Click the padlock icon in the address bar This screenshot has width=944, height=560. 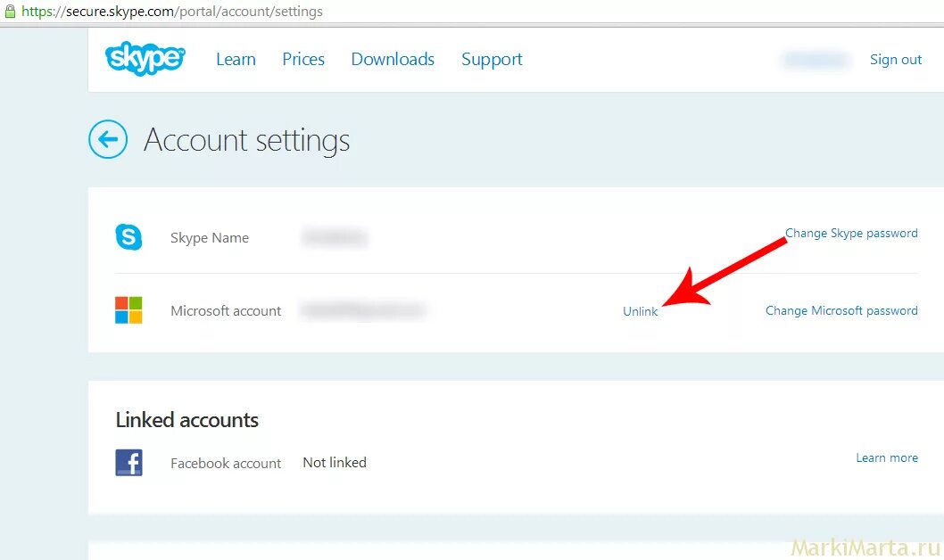point(10,11)
